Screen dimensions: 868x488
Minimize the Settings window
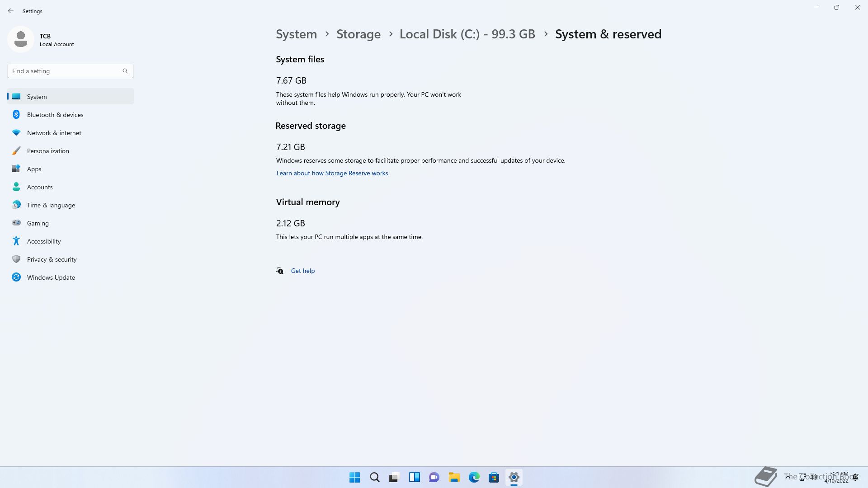(816, 7)
